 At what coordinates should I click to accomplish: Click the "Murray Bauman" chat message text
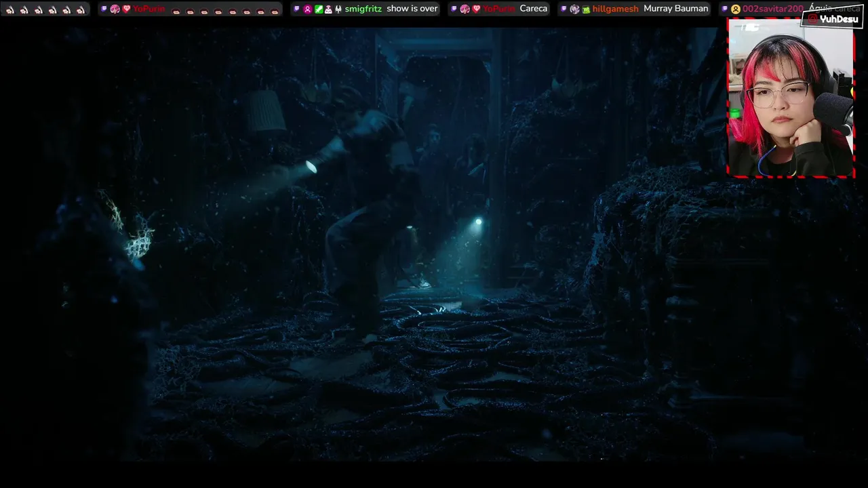coord(675,9)
